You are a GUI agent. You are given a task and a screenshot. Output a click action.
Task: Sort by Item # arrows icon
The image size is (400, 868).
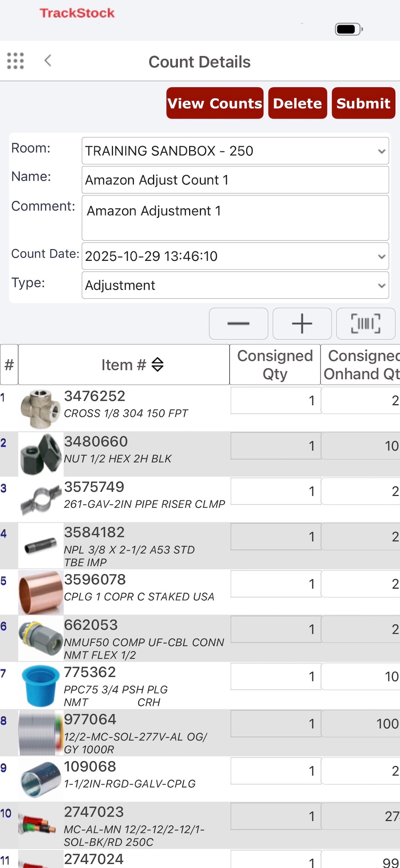point(158,364)
